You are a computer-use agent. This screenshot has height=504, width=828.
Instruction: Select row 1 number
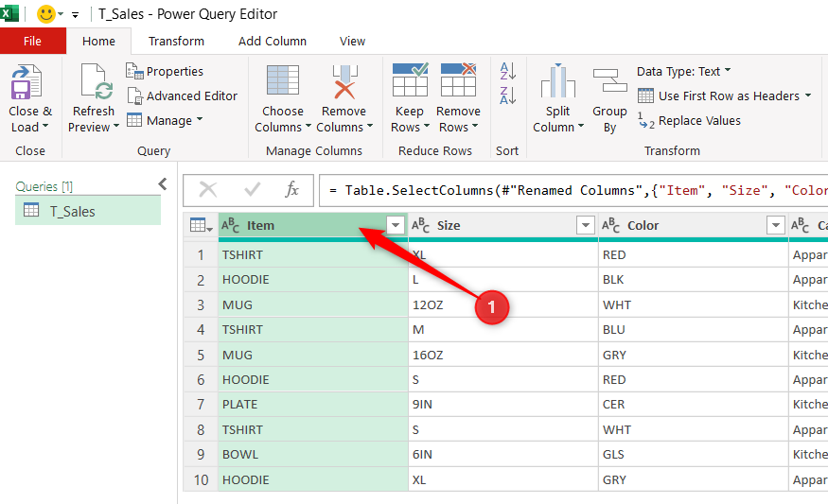[x=201, y=255]
